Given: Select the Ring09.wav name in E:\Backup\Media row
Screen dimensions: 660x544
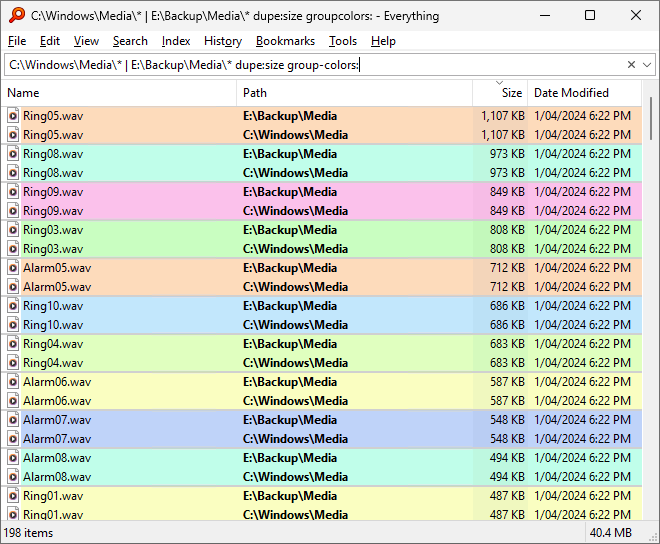Looking at the screenshot, I should (53, 192).
